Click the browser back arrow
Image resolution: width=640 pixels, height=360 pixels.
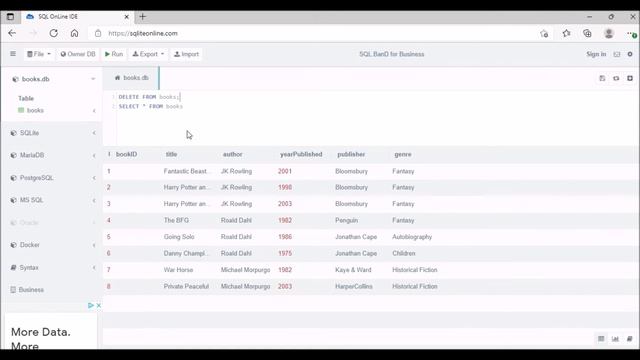point(12,33)
